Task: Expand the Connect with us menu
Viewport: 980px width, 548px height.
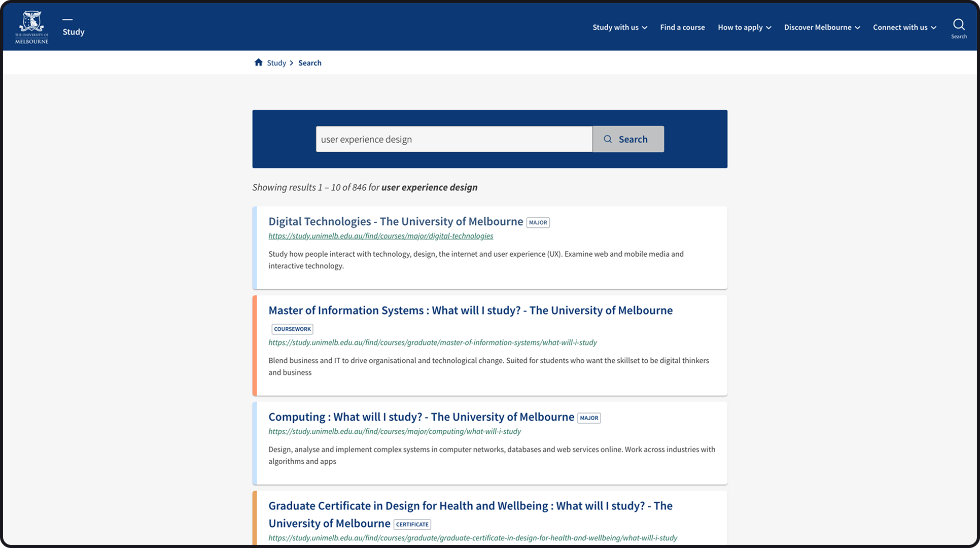Action: pos(905,27)
